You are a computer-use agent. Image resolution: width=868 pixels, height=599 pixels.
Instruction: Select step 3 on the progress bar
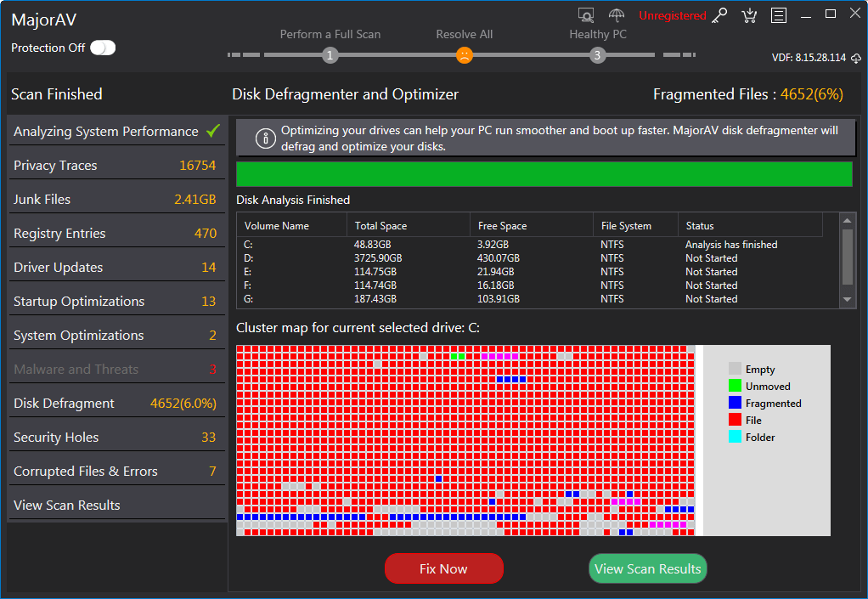pos(597,54)
